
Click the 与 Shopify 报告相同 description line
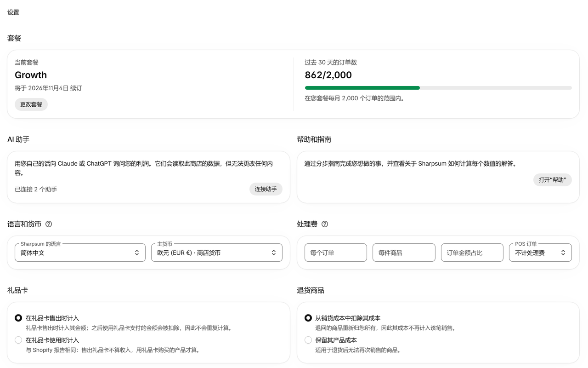tap(113, 350)
